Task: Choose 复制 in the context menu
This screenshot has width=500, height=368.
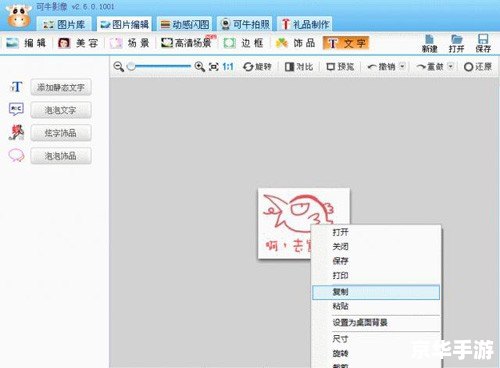Action: (376, 292)
